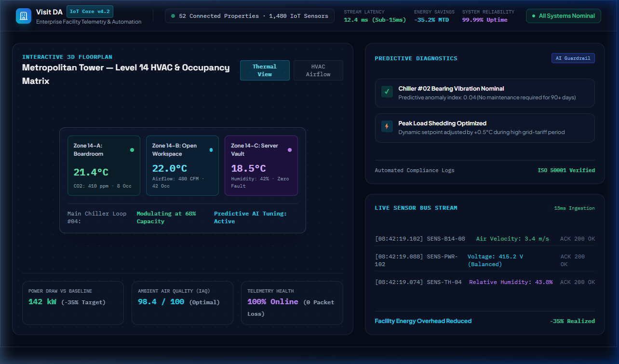Image resolution: width=619 pixels, height=364 pixels.
Task: Click the Predictive Diagnostics panel heading
Action: coord(416,58)
